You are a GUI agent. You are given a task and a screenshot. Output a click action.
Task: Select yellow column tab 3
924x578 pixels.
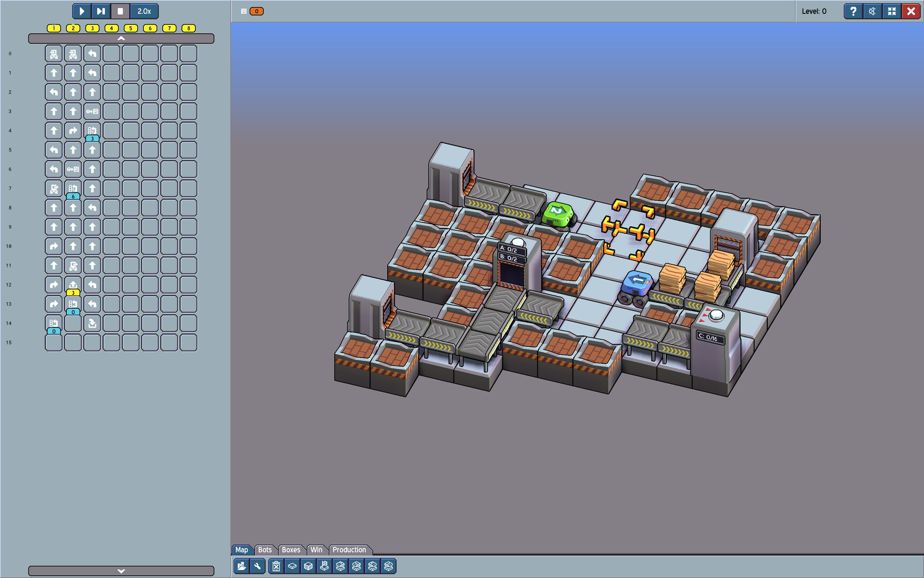pyautogui.click(x=92, y=28)
